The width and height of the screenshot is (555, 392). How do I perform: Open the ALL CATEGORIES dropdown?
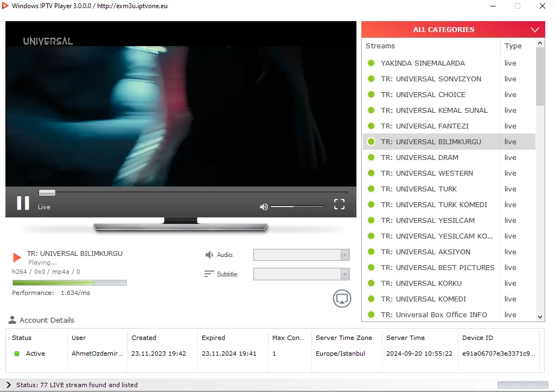pos(453,29)
